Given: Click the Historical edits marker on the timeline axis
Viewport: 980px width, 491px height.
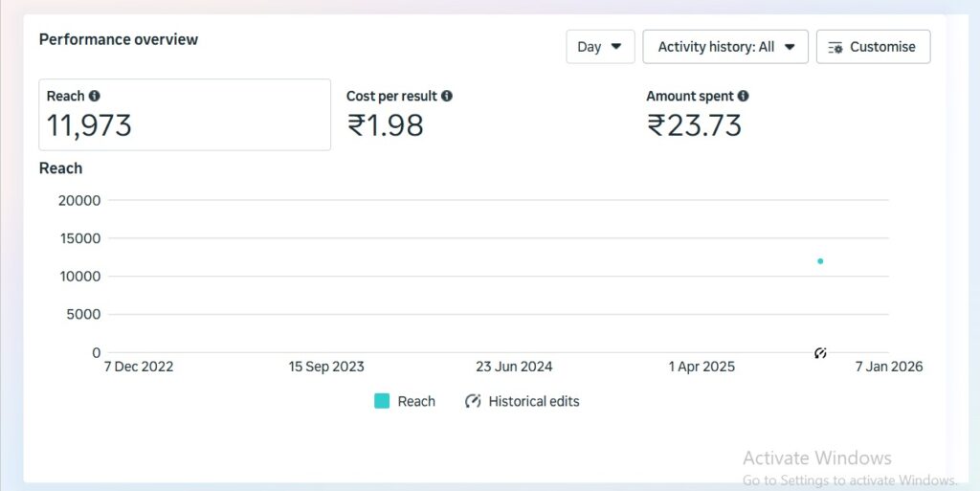Looking at the screenshot, I should [x=820, y=353].
